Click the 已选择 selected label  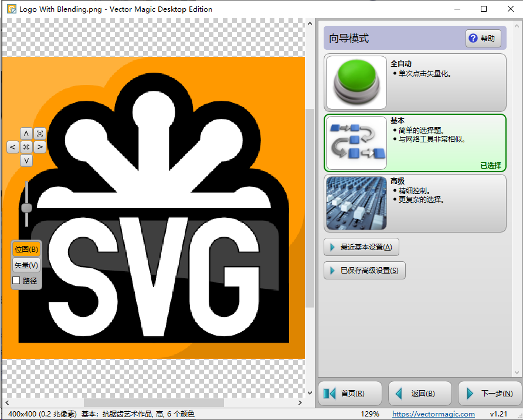point(491,166)
